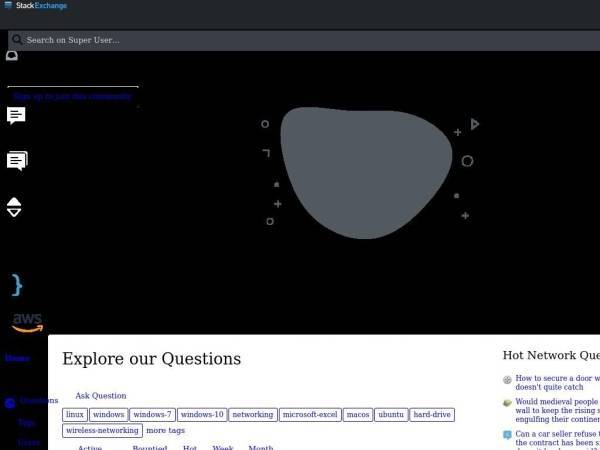The width and height of the screenshot is (600, 450).
Task: Switch to the Hot tab
Action: click(190, 447)
